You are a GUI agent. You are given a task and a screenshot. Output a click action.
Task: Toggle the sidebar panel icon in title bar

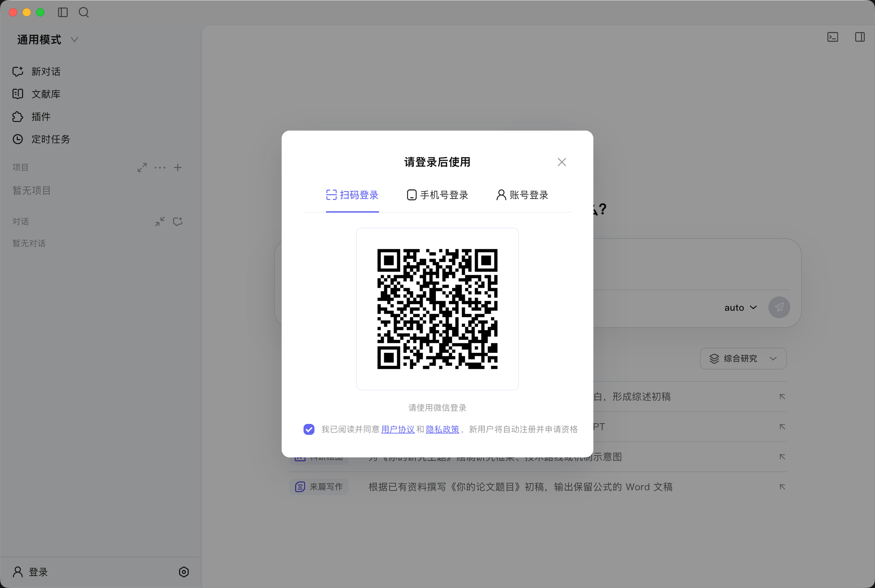pos(63,12)
